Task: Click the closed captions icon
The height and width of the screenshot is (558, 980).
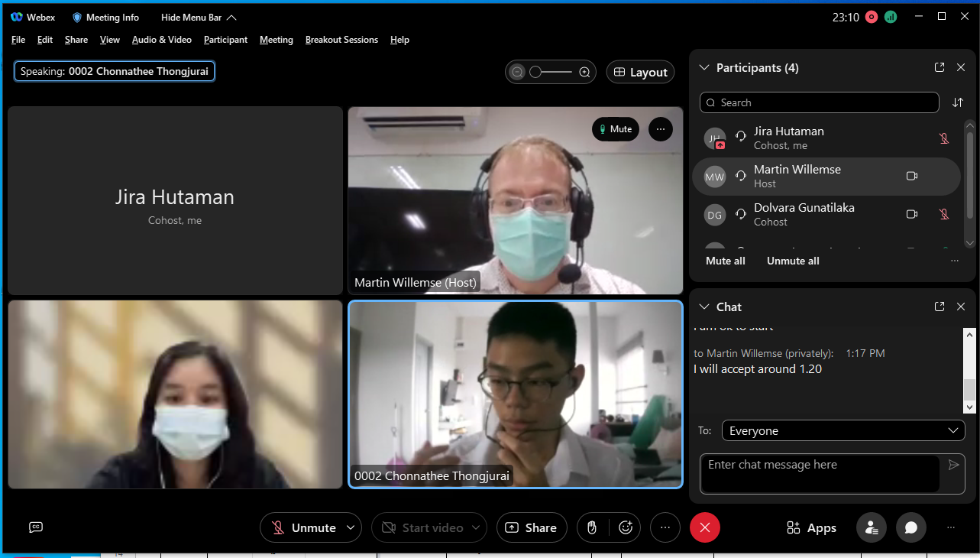Action: coord(36,527)
